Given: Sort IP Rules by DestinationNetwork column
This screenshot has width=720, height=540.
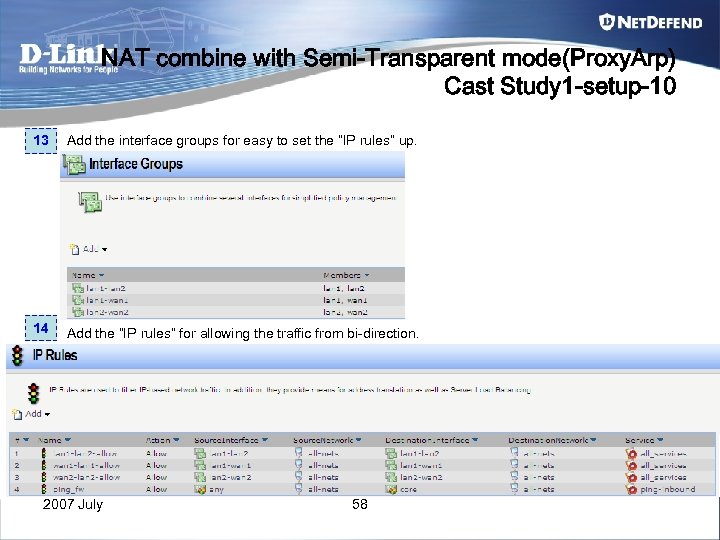Looking at the screenshot, I should (x=552, y=440).
